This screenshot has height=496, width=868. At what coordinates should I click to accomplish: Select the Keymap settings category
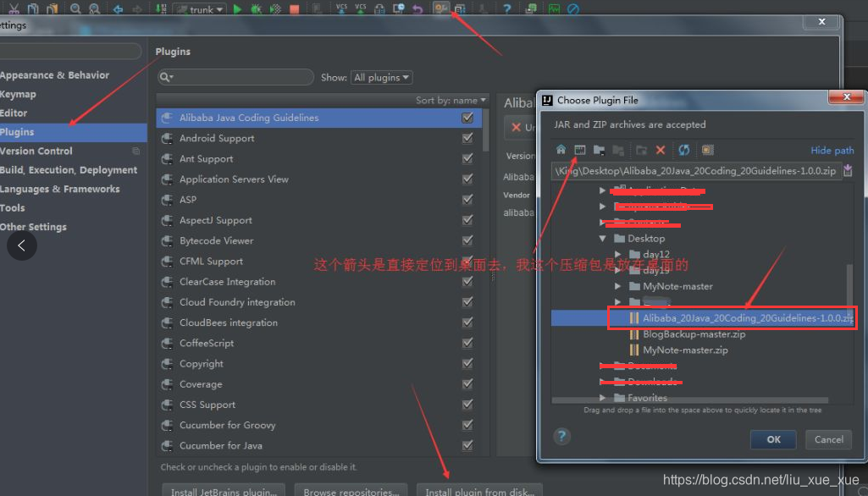click(18, 94)
